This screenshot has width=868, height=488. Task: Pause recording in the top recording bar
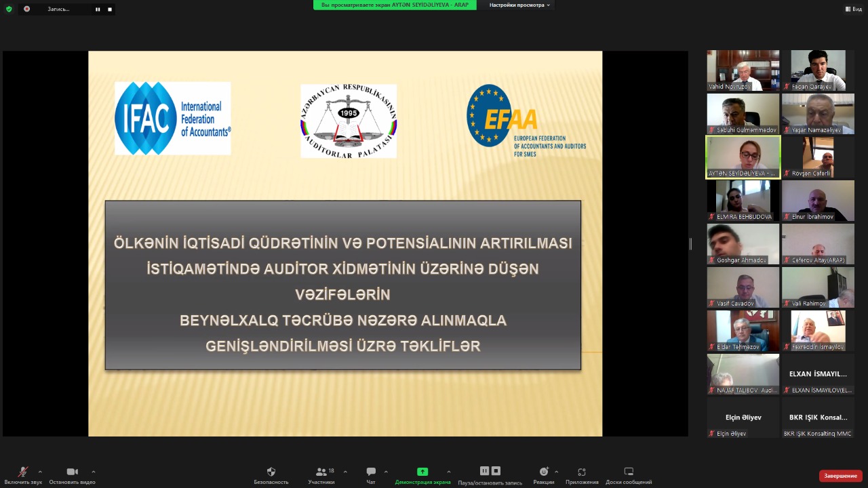click(x=98, y=9)
